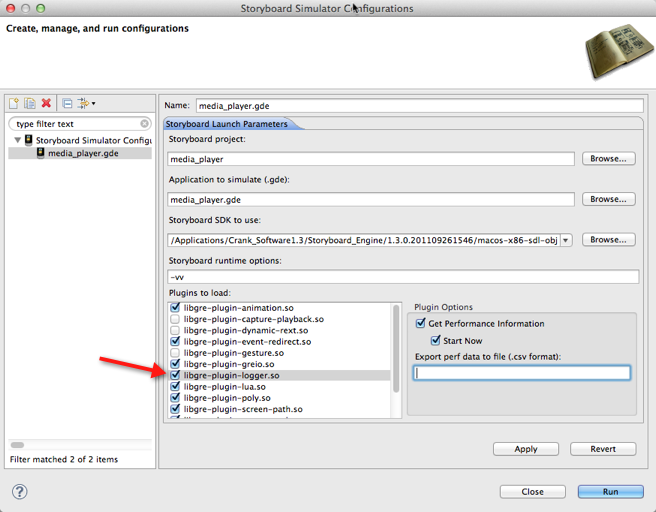The image size is (656, 512).
Task: Clear the filter text with the clear icon
Action: [x=144, y=123]
